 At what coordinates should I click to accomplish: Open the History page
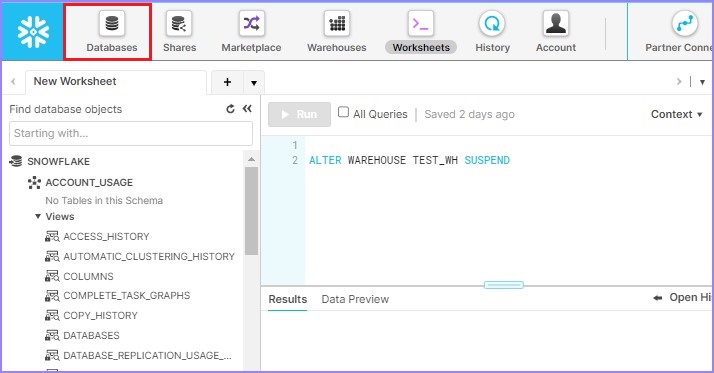(x=492, y=32)
